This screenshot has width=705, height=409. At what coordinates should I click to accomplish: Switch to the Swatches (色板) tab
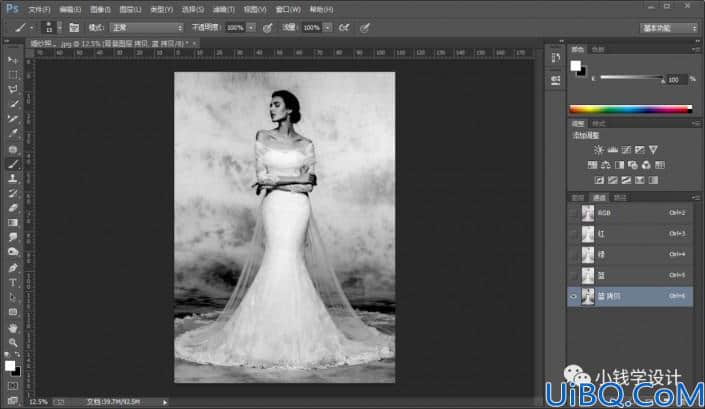598,49
